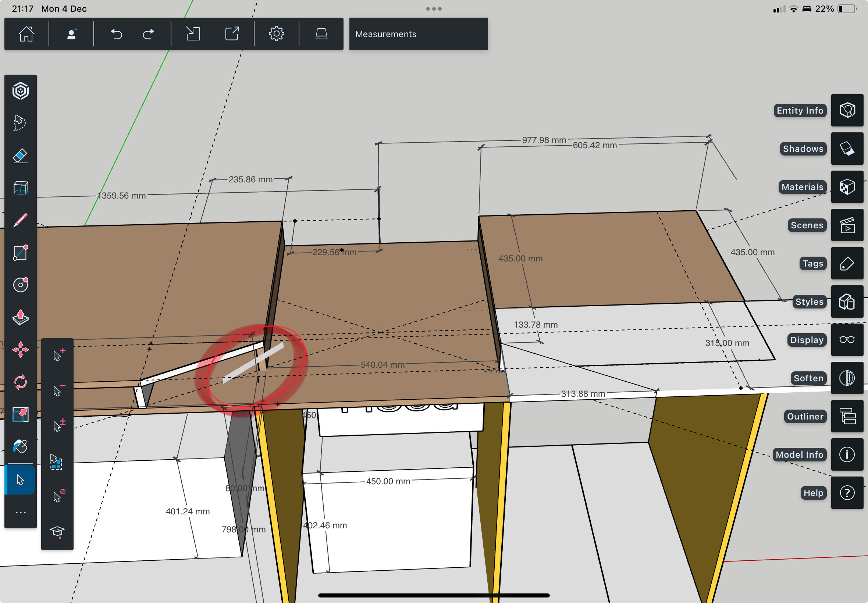
Task: Open the Outliner panel icon
Action: 847,416
